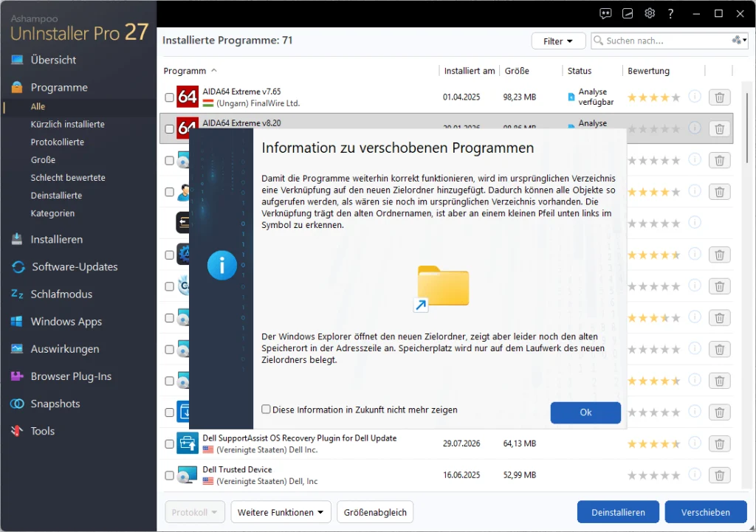Open Weitere Funktionen dropdown
This screenshot has width=756, height=532.
(281, 512)
